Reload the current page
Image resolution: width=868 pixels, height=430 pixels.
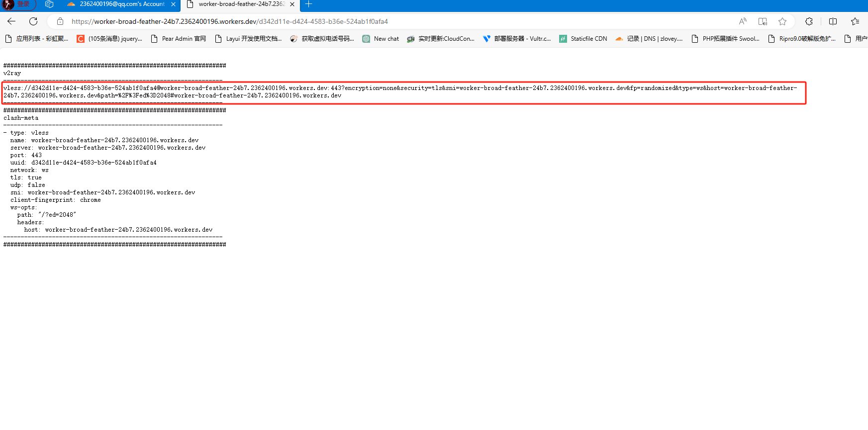[33, 21]
